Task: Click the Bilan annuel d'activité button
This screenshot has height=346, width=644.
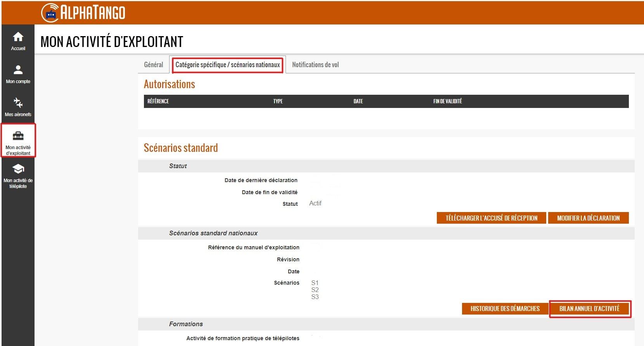Action: pyautogui.click(x=589, y=309)
